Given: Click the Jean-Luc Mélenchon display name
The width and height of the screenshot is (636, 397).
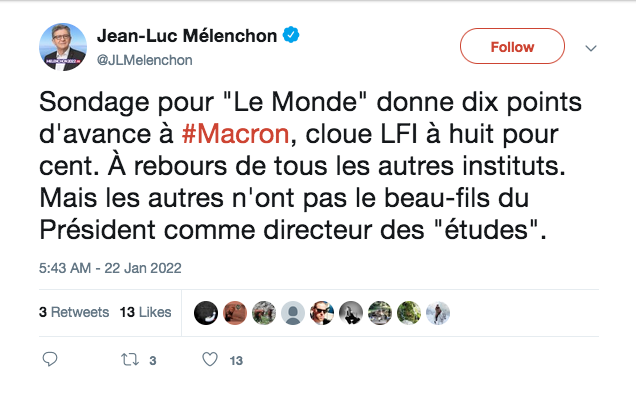Looking at the screenshot, I should tap(187, 36).
